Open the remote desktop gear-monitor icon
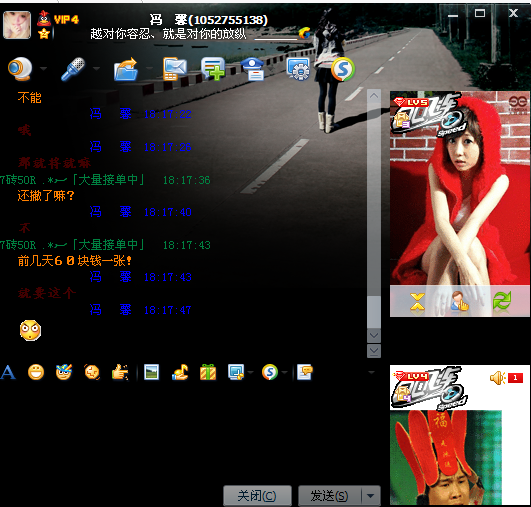The width and height of the screenshot is (531, 507). 298,69
